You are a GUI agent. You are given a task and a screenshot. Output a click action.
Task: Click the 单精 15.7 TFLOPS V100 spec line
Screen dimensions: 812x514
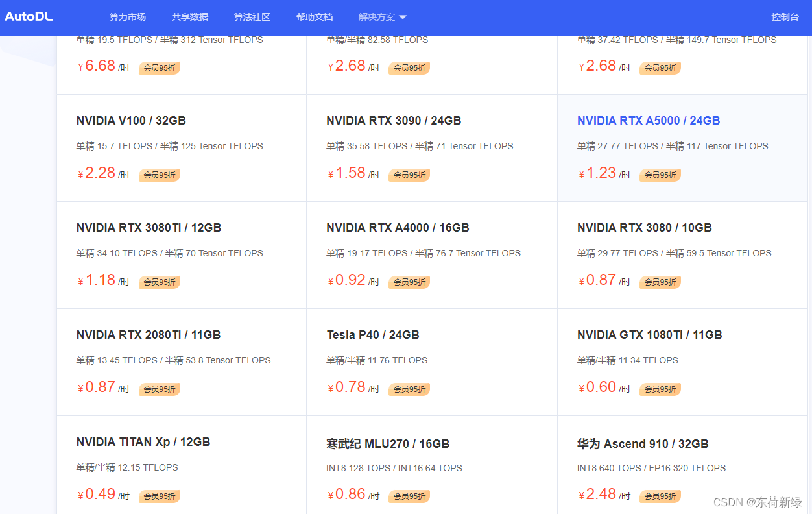[x=170, y=146]
